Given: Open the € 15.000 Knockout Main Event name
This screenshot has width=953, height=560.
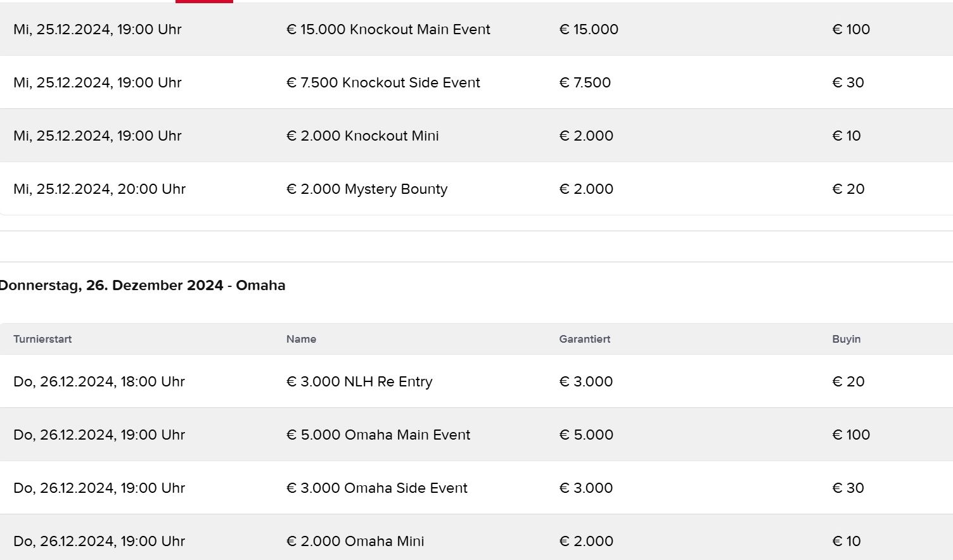Looking at the screenshot, I should click(x=388, y=29).
